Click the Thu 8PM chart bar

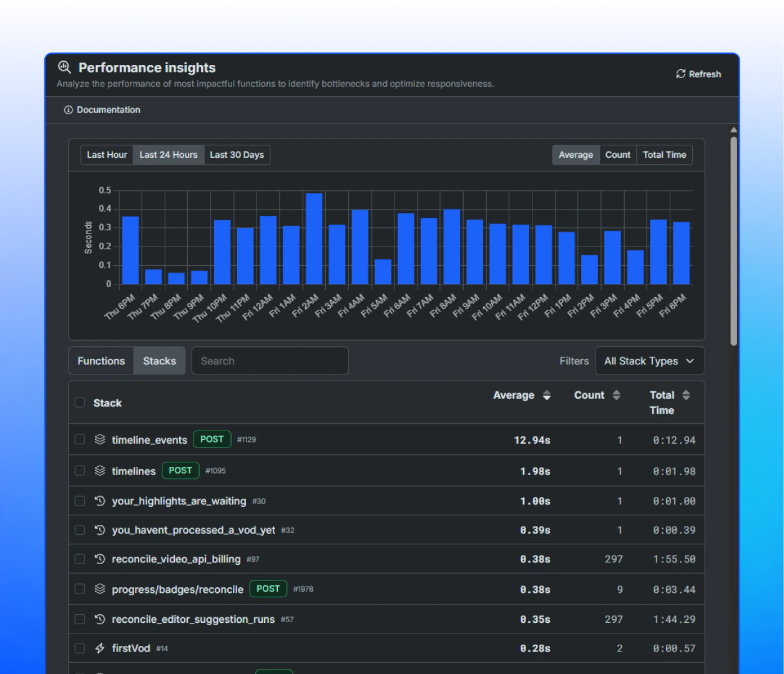coord(177,278)
